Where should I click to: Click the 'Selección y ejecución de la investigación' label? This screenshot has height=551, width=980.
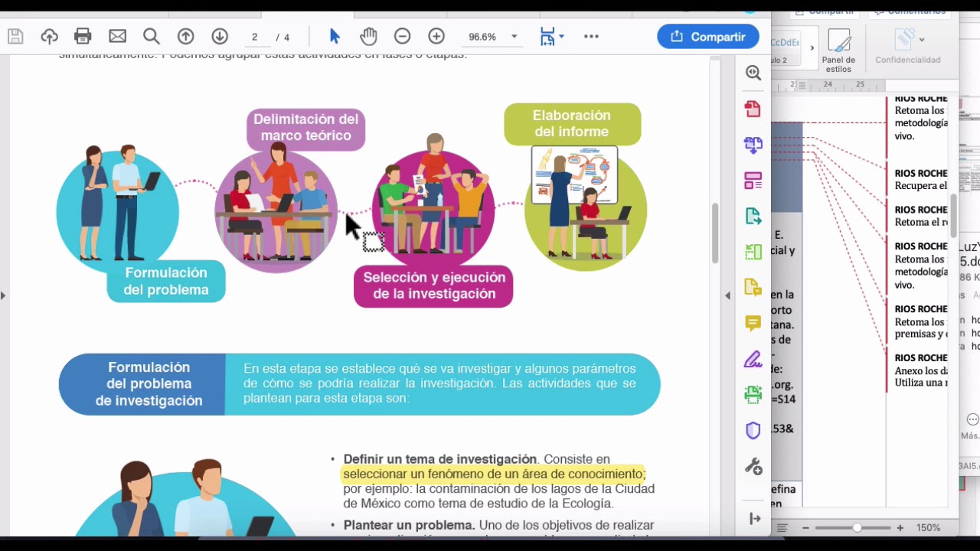pos(434,285)
